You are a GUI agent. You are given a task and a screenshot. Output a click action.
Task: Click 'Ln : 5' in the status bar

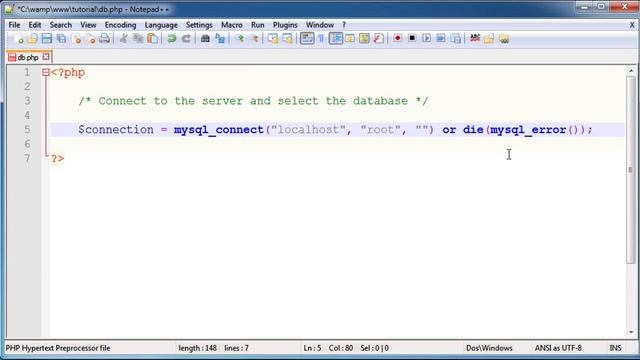[x=312, y=348]
